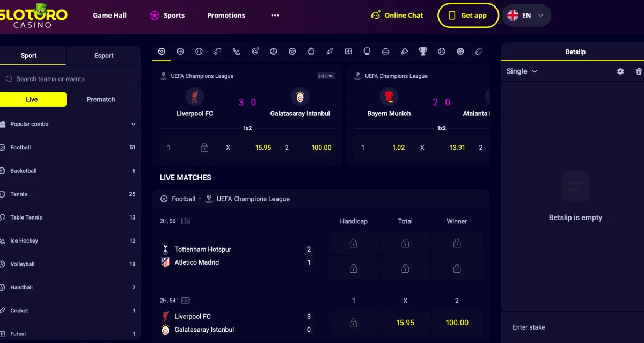The height and width of the screenshot is (343, 644).
Task: Click the betslip trash bin icon
Action: pos(639,71)
